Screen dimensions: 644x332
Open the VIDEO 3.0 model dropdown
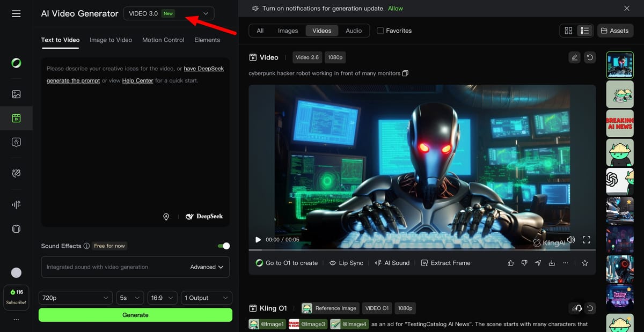(169, 13)
